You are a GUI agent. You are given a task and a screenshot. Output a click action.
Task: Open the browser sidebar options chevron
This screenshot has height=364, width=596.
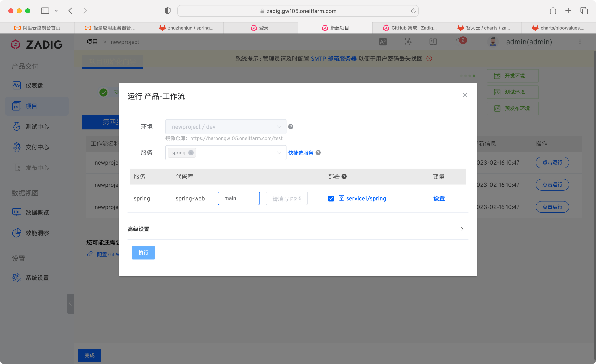[x=56, y=11]
